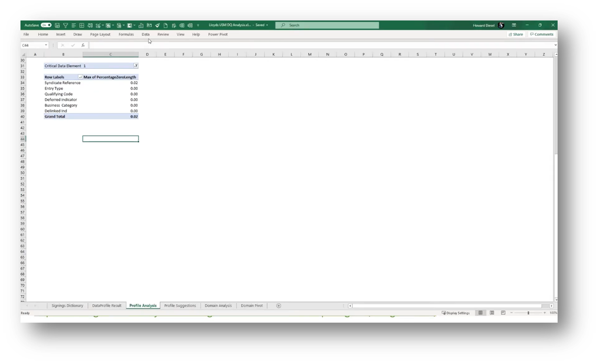
Task: Open the Row Labels sort dropdown
Action: click(80, 77)
